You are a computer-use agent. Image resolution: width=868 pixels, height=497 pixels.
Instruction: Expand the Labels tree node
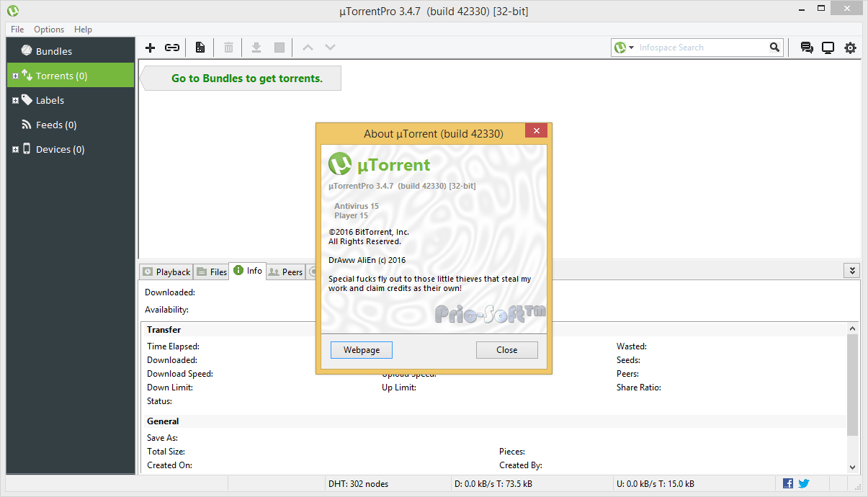pos(16,100)
